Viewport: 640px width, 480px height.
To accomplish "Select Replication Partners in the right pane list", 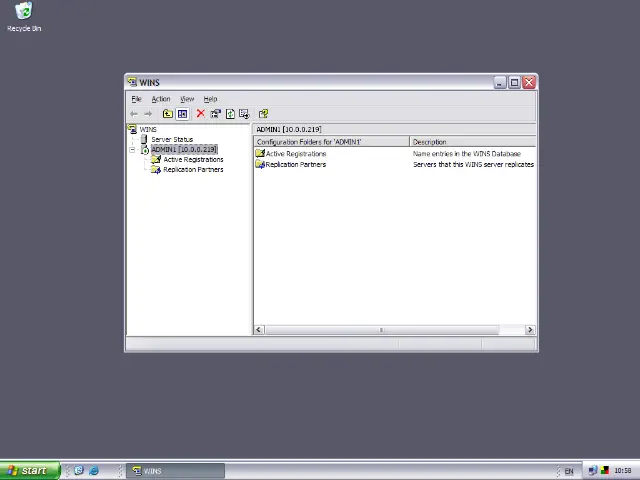I will pyautogui.click(x=296, y=164).
